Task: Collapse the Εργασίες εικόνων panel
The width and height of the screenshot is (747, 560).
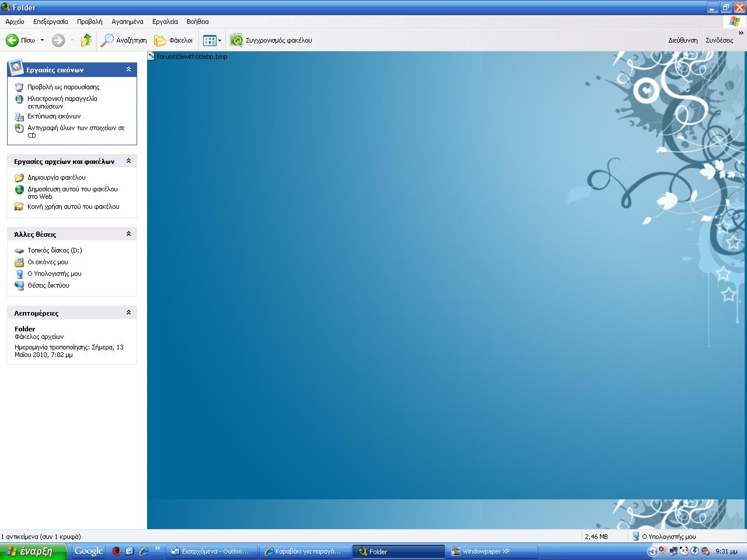Action: [128, 69]
